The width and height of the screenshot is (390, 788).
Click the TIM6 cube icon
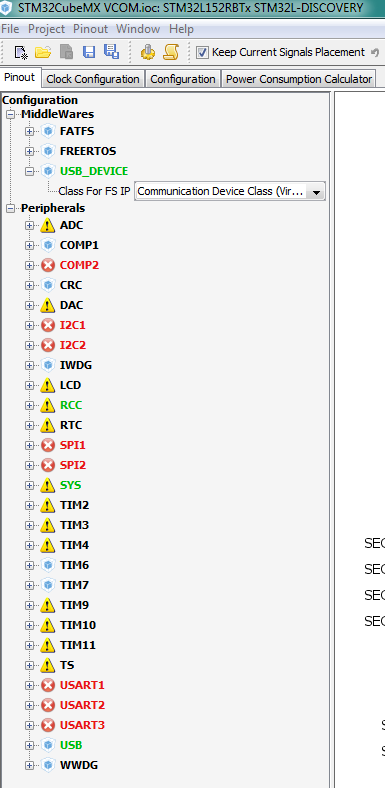point(48,565)
